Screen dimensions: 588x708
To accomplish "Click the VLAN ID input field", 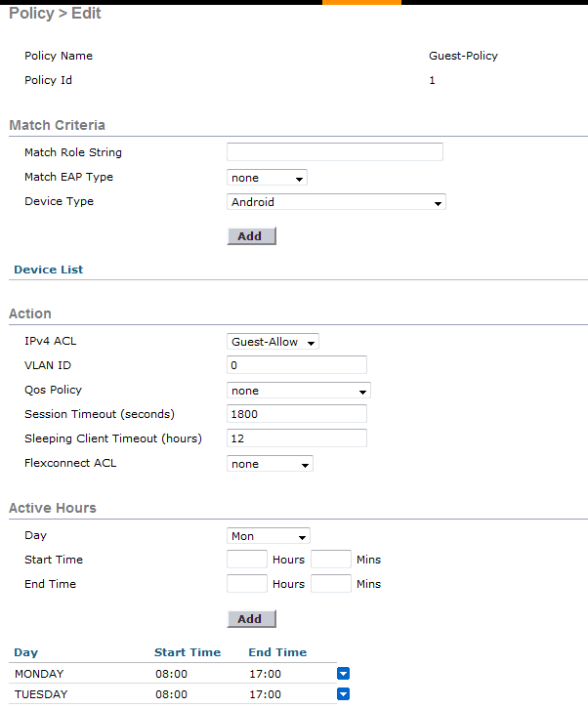I will tap(297, 365).
